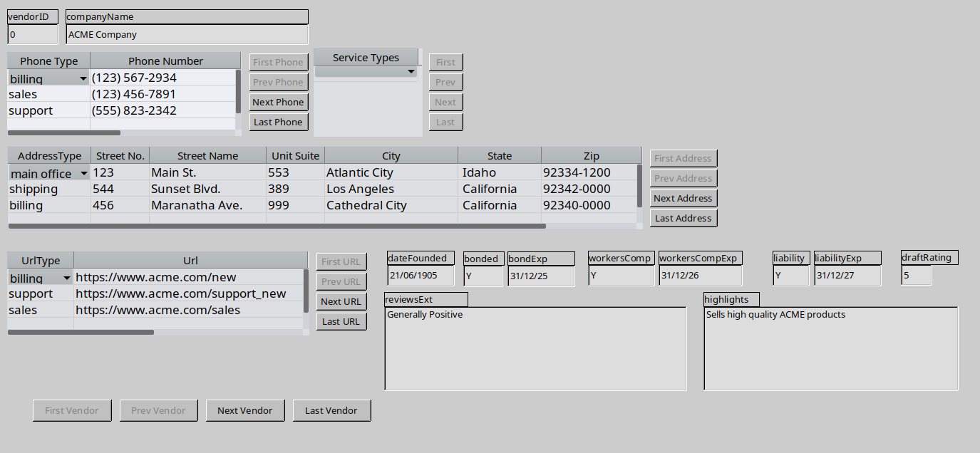The image size is (980, 453).
Task: Select the sales phone type row
Action: coord(48,94)
